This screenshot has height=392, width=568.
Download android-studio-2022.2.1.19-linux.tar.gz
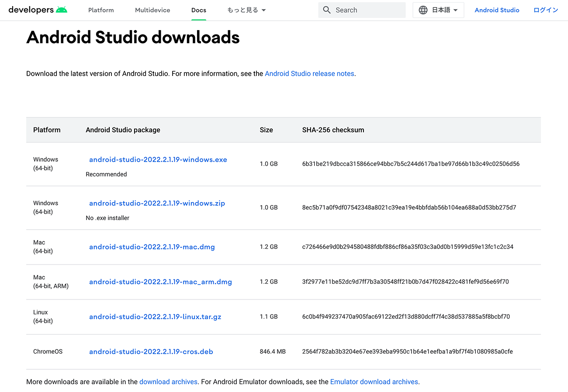tap(155, 317)
